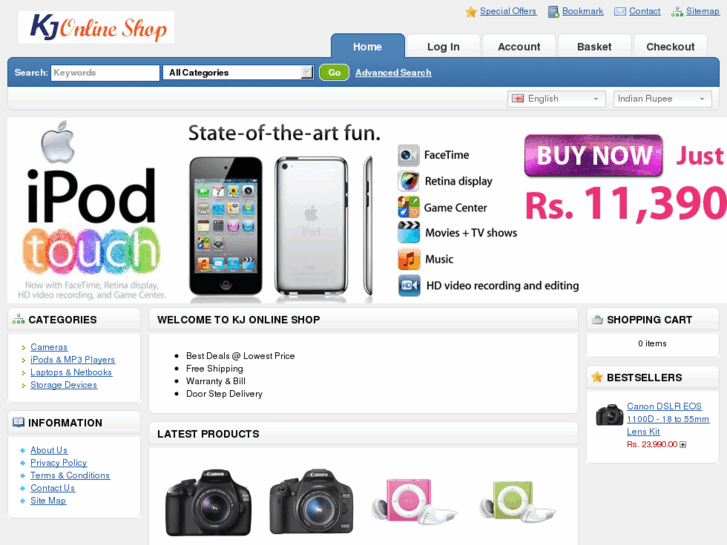Viewport: 727px width, 545px height.
Task: Click the Contact envelope icon
Action: pos(620,12)
